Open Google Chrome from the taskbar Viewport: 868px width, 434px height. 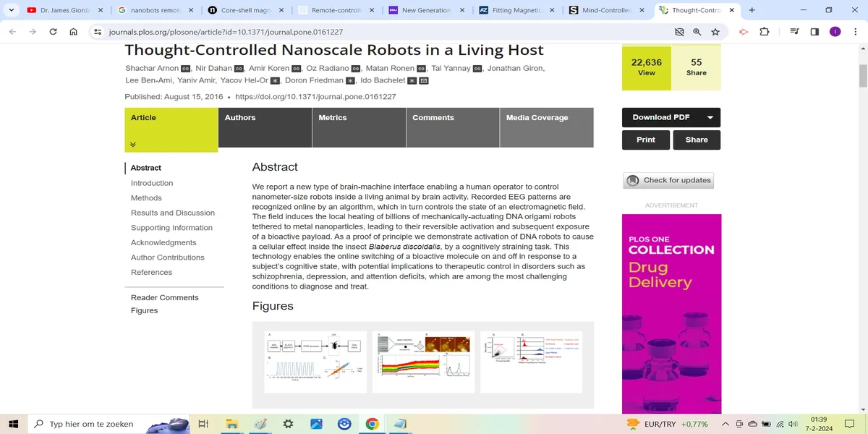372,424
